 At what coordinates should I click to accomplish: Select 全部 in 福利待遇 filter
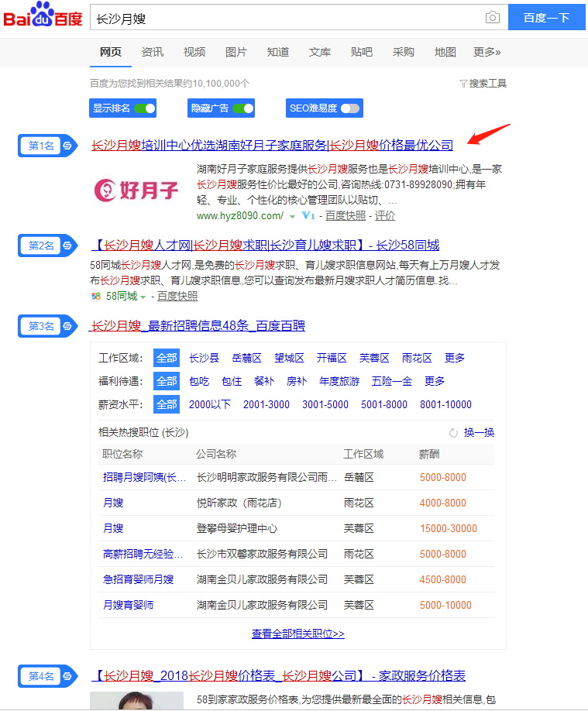(x=167, y=381)
